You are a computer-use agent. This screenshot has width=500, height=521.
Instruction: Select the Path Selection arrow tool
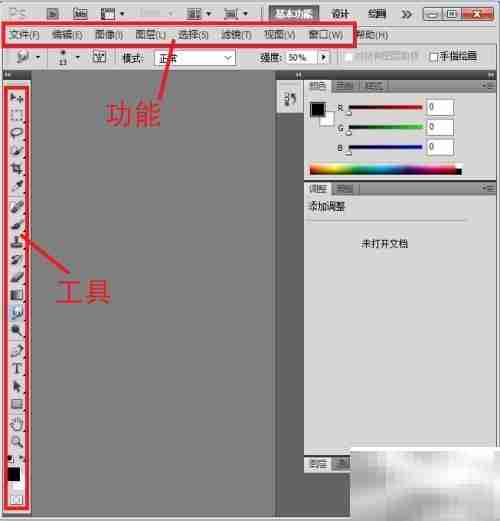coord(17,387)
